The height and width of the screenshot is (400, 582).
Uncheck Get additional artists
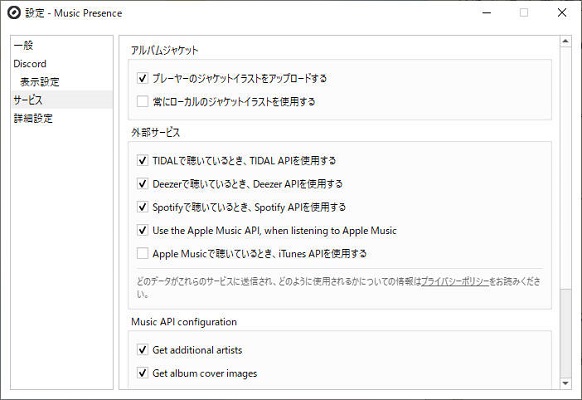[143, 350]
